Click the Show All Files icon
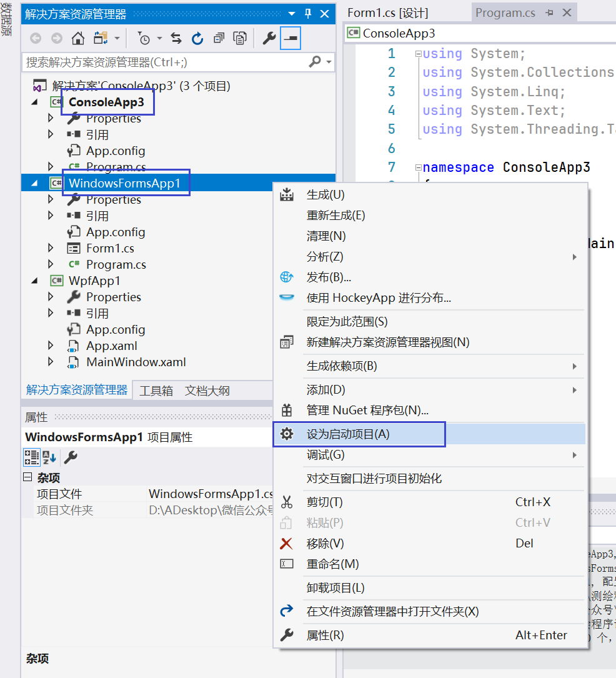The width and height of the screenshot is (616, 678). (240, 39)
